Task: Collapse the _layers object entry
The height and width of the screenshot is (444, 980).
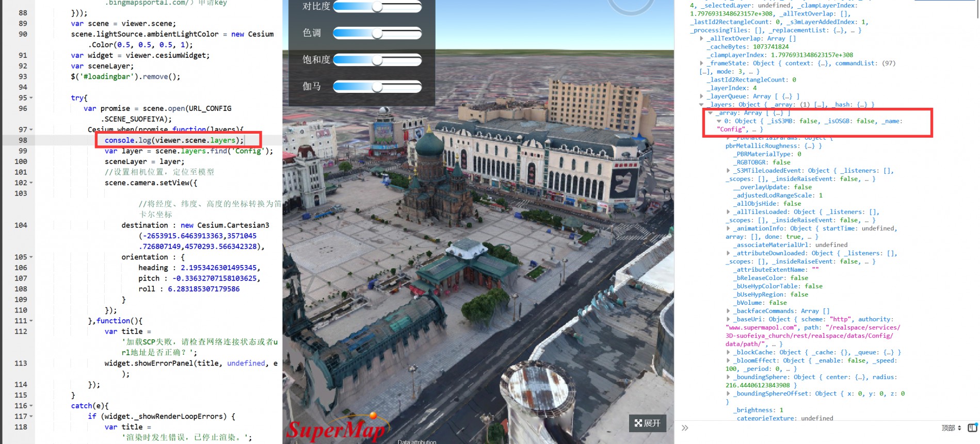Action: click(x=702, y=105)
